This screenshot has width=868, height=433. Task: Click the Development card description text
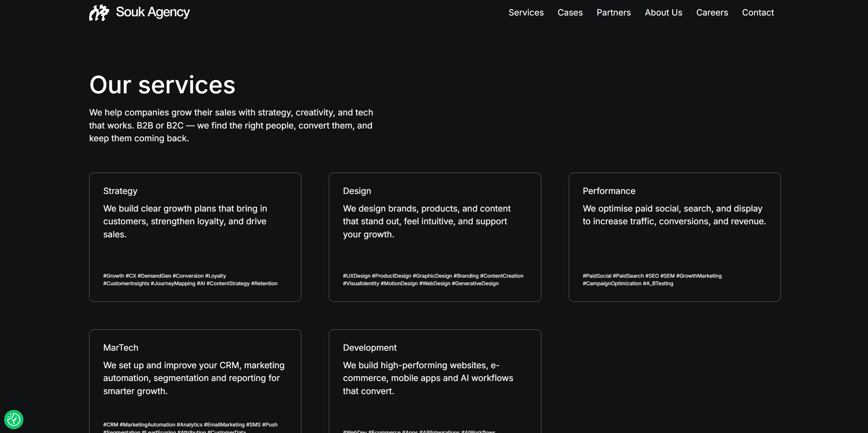click(428, 378)
